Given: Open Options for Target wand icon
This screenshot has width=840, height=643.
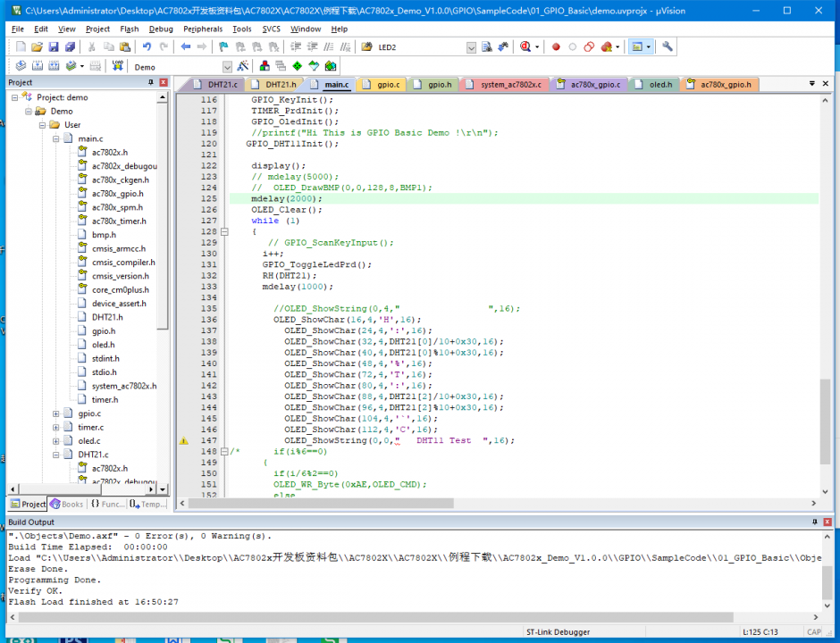Looking at the screenshot, I should coord(243,66).
